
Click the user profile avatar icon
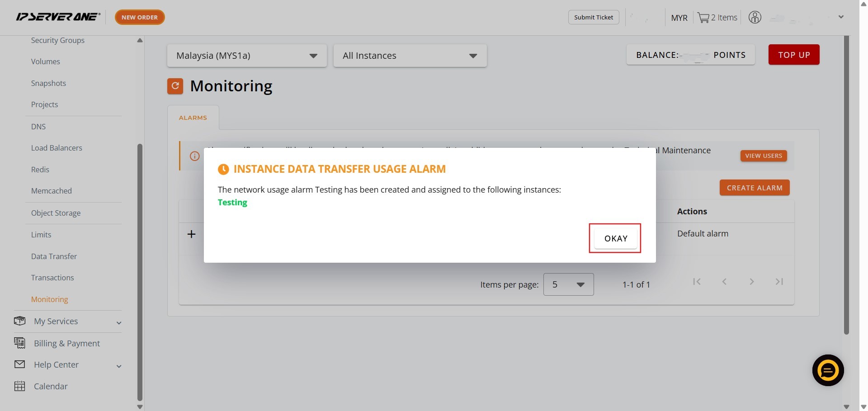pyautogui.click(x=755, y=18)
